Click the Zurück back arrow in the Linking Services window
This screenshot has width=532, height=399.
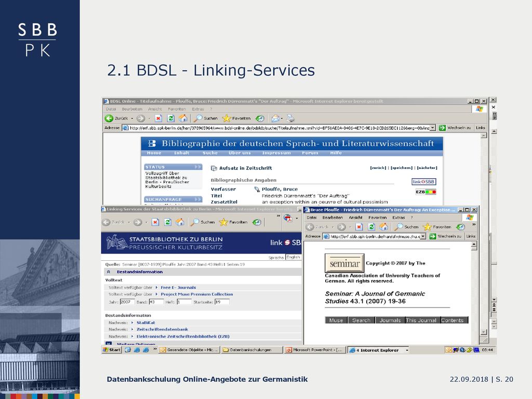(x=106, y=222)
